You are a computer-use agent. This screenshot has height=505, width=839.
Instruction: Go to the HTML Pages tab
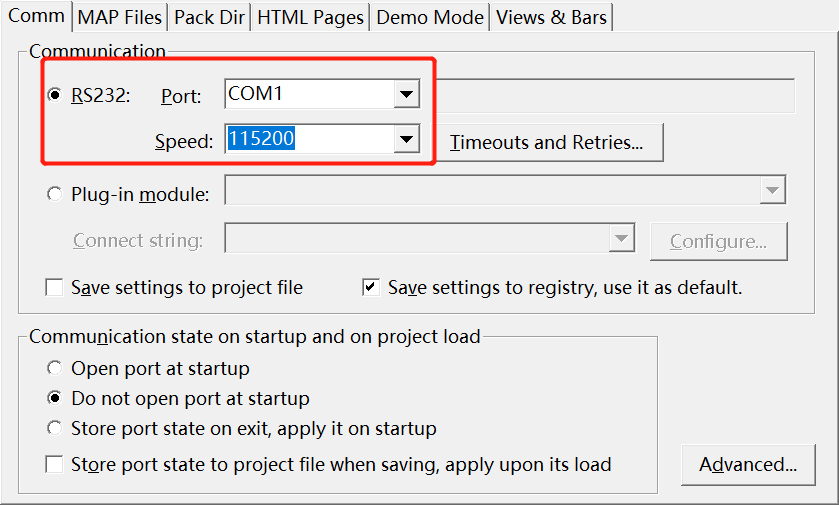click(309, 17)
